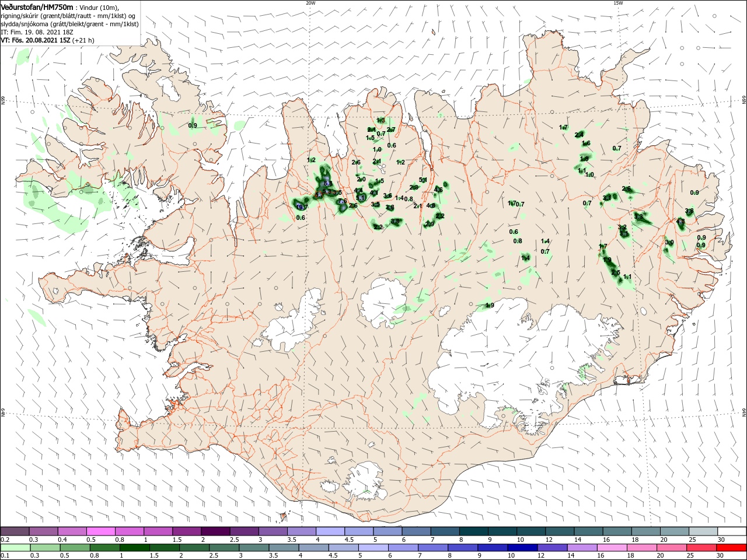
Task: Click the 3.2 value in the east
Action: [622, 228]
